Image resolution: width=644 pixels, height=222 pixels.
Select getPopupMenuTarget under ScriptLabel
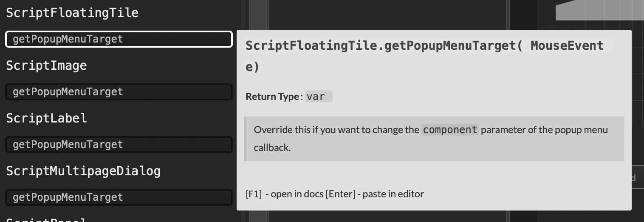119,145
